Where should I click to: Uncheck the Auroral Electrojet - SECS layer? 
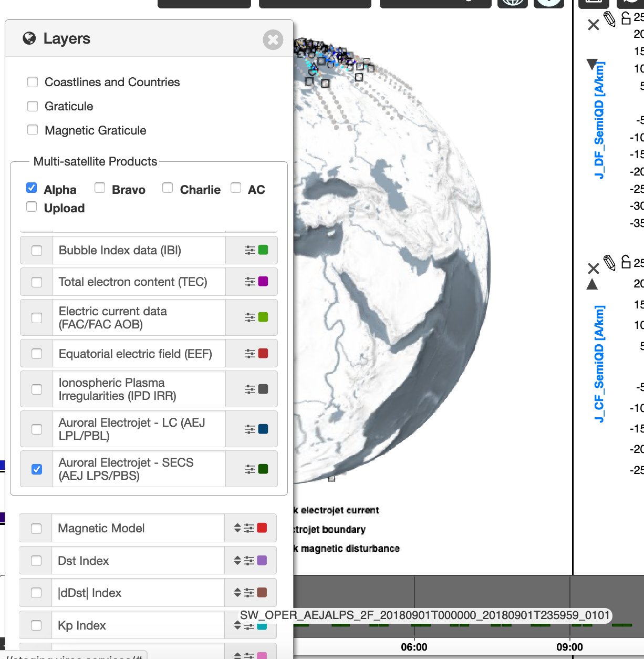[x=36, y=469]
